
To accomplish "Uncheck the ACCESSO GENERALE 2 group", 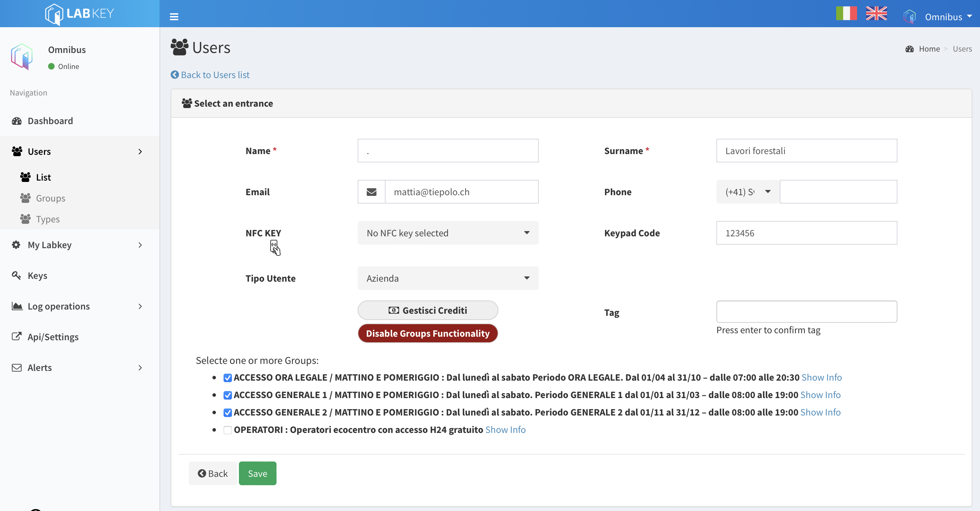I will (x=227, y=412).
